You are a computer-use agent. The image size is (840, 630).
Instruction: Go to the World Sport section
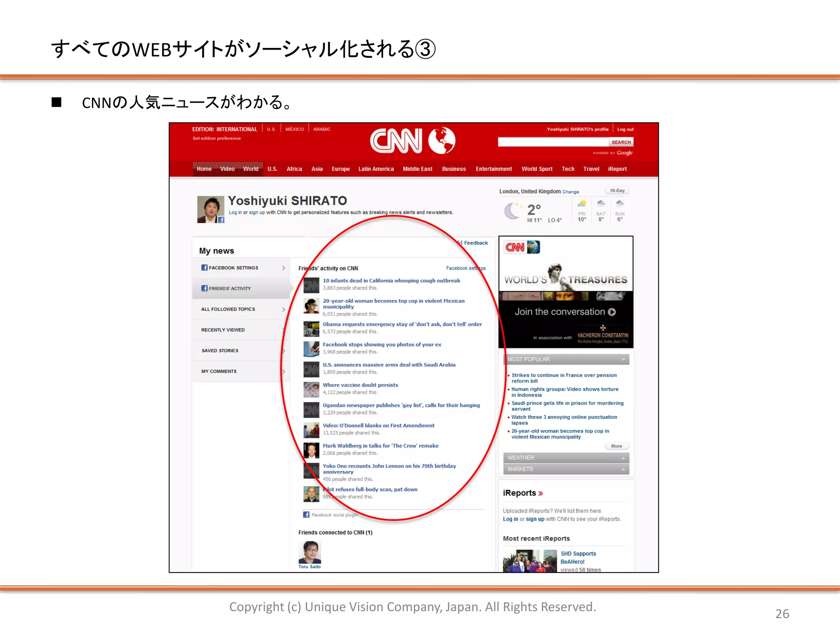click(537, 169)
